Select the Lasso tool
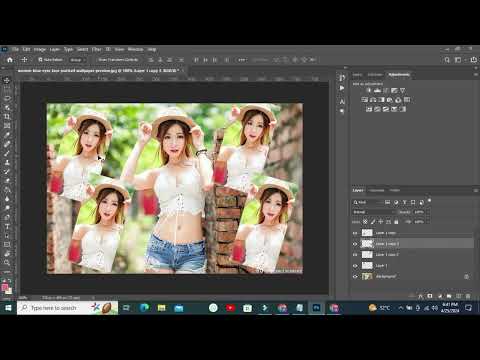The width and height of the screenshot is (480, 360). (7, 99)
